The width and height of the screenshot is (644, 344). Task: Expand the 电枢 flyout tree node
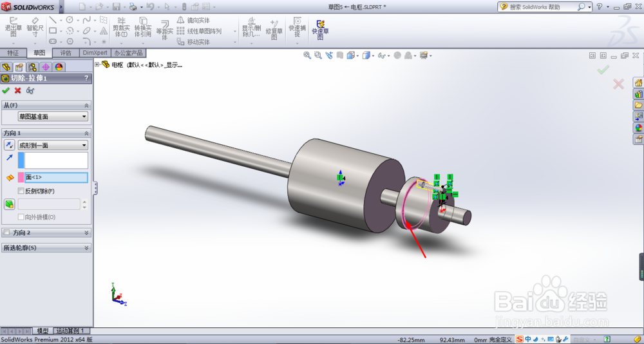[x=97, y=64]
